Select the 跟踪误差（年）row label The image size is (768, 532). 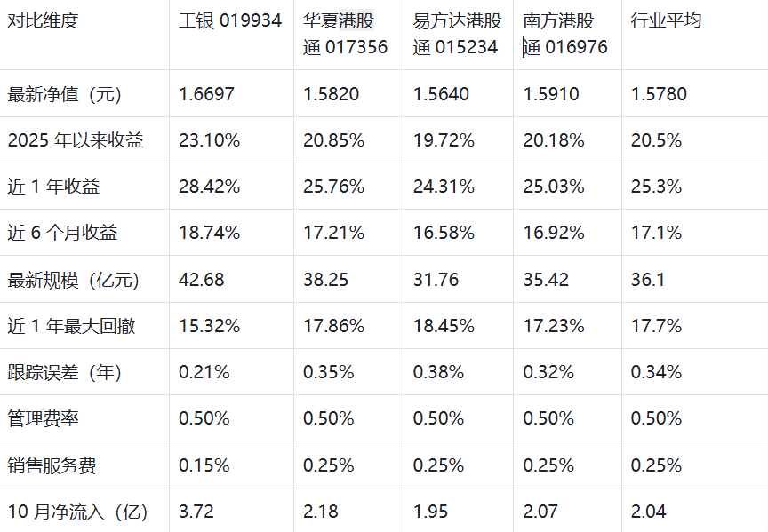(x=84, y=372)
